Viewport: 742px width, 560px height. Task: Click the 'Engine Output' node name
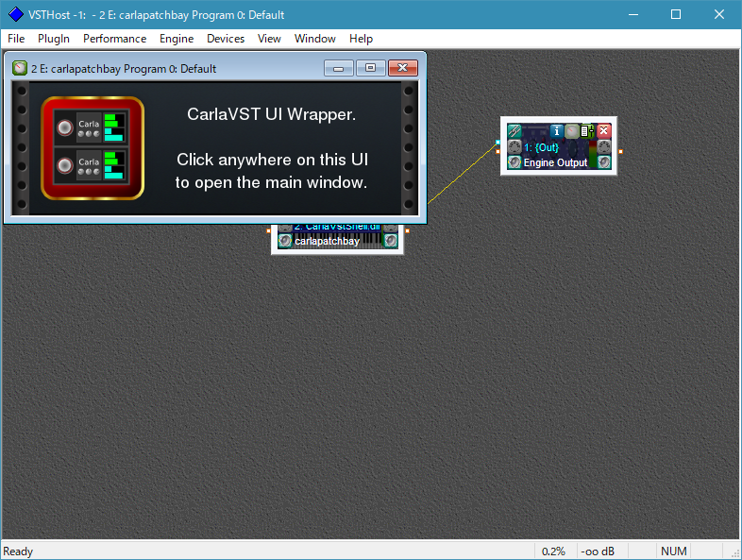tap(555, 162)
